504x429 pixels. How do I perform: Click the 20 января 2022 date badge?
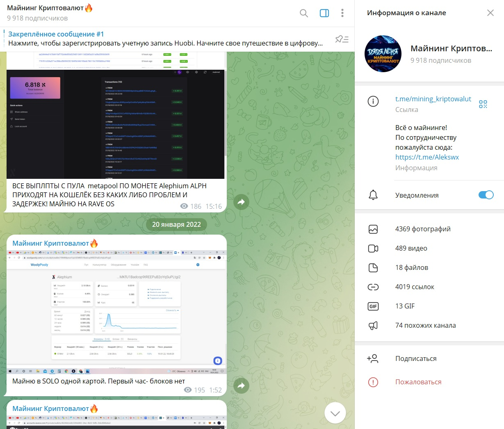click(x=176, y=224)
